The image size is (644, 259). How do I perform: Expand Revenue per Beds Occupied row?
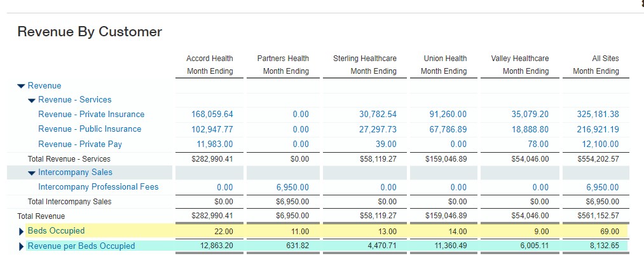22,246
